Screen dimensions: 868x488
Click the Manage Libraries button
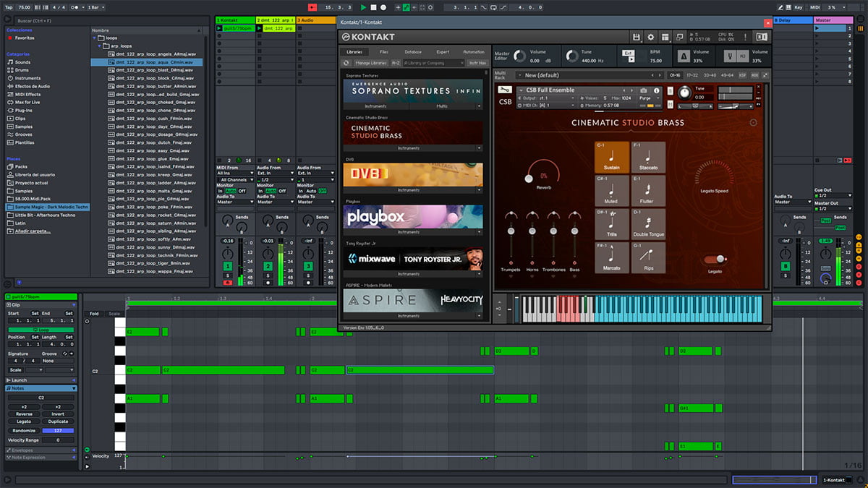pyautogui.click(x=371, y=63)
